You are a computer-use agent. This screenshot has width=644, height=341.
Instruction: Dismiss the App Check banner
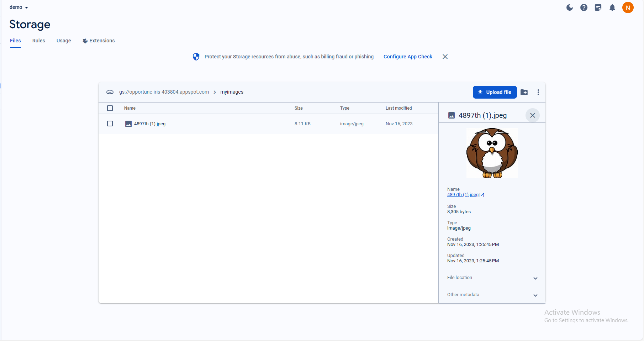pyautogui.click(x=445, y=57)
